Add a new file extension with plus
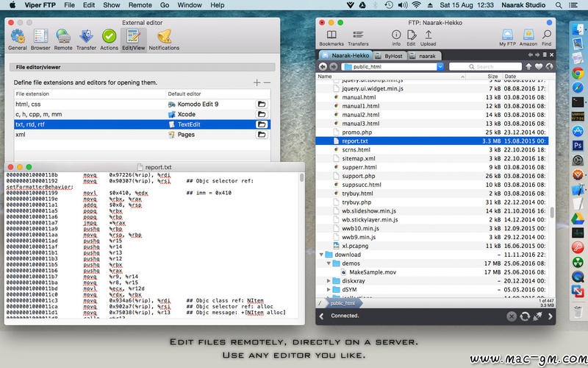This screenshot has height=368, width=588. [257, 82]
